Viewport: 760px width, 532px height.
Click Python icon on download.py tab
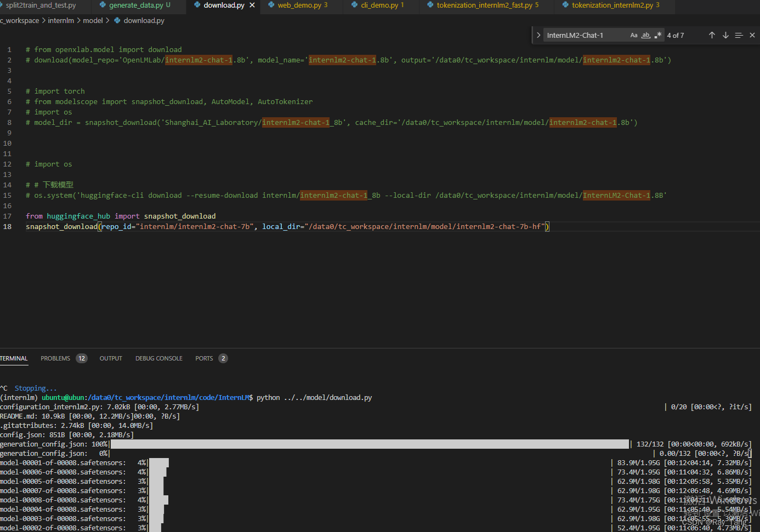tap(197, 5)
